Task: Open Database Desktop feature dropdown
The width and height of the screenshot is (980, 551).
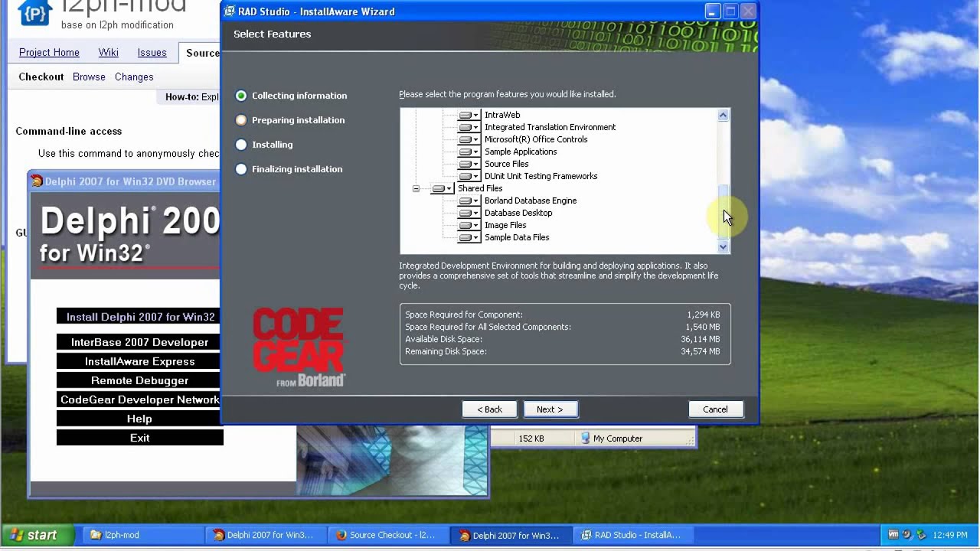Action: click(x=469, y=213)
